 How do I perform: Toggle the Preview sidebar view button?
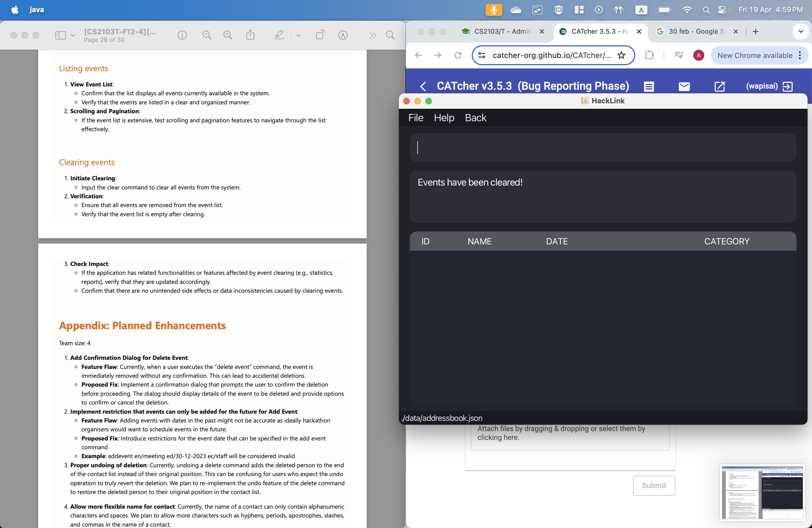click(60, 35)
